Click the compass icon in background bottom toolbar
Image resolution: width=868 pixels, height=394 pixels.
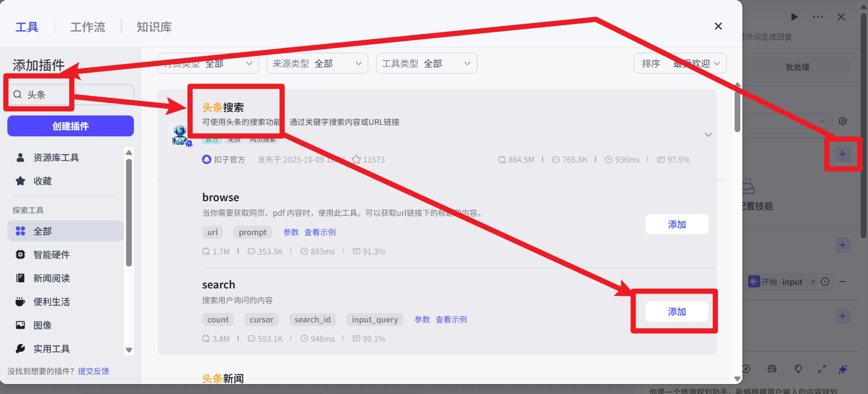click(747, 369)
